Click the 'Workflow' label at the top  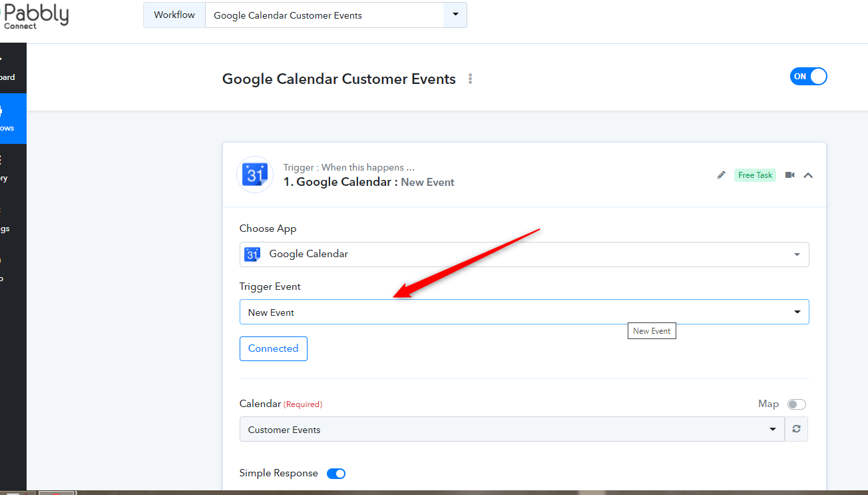(x=174, y=15)
